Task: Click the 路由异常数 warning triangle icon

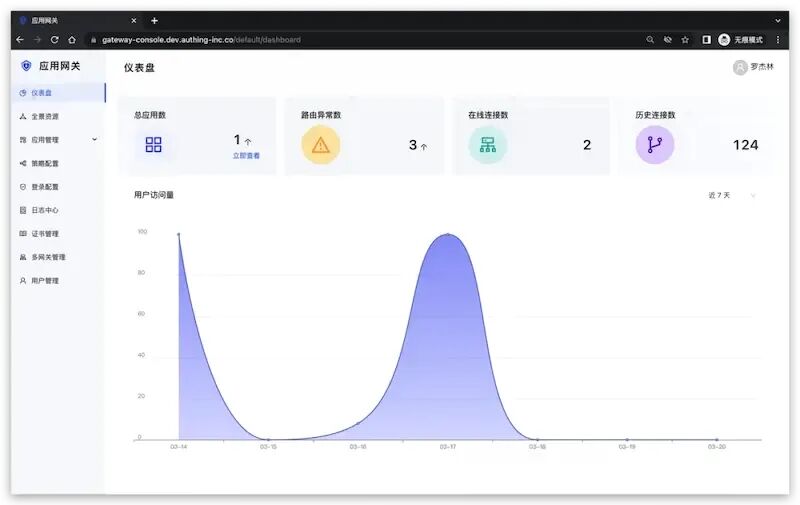Action: (320, 145)
